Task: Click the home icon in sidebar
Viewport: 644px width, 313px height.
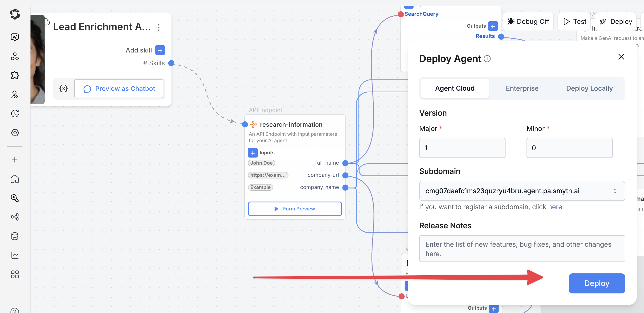Action: point(15,179)
